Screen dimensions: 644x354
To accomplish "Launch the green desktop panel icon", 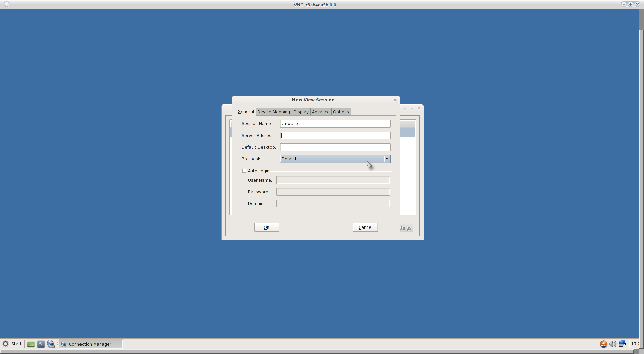I will (31, 344).
